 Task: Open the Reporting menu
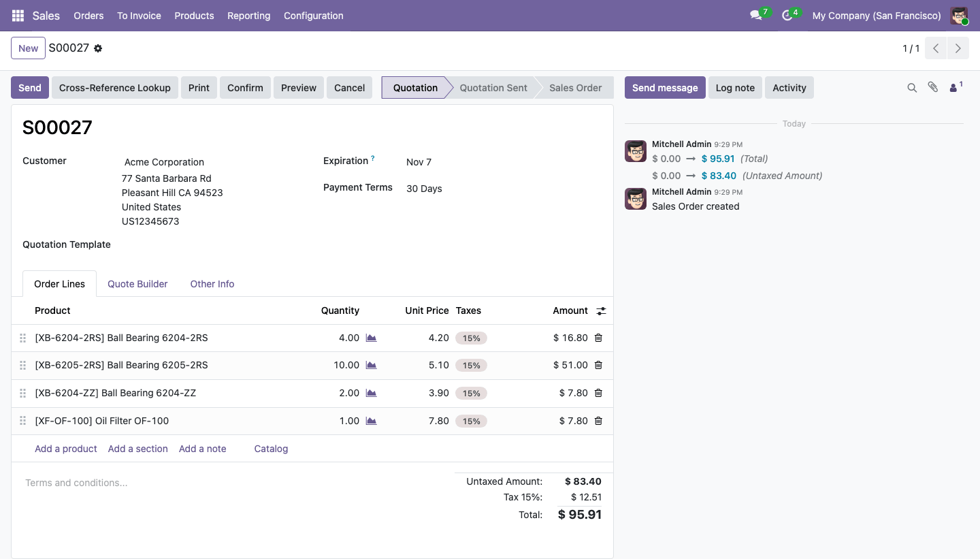[x=248, y=15]
